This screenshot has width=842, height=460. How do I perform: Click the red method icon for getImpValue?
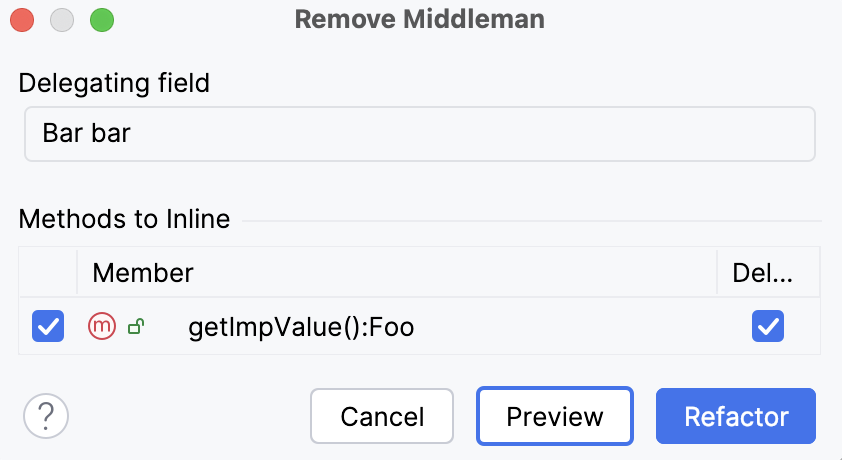point(102,326)
